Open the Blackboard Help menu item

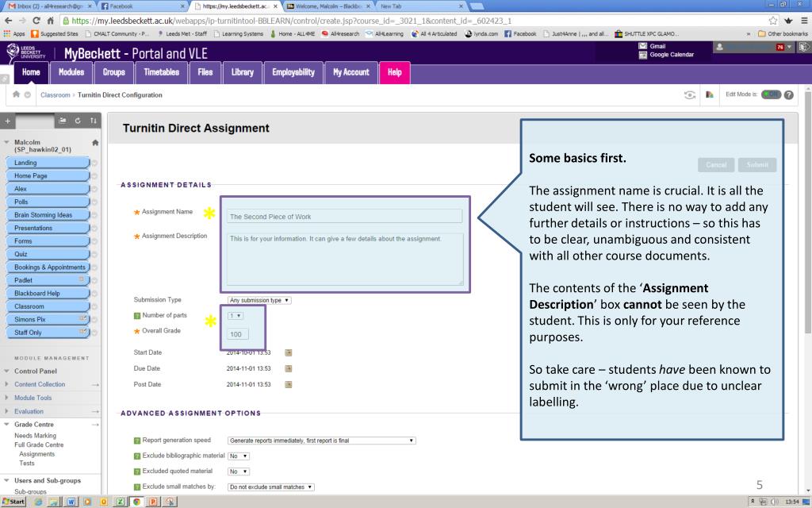(48, 294)
